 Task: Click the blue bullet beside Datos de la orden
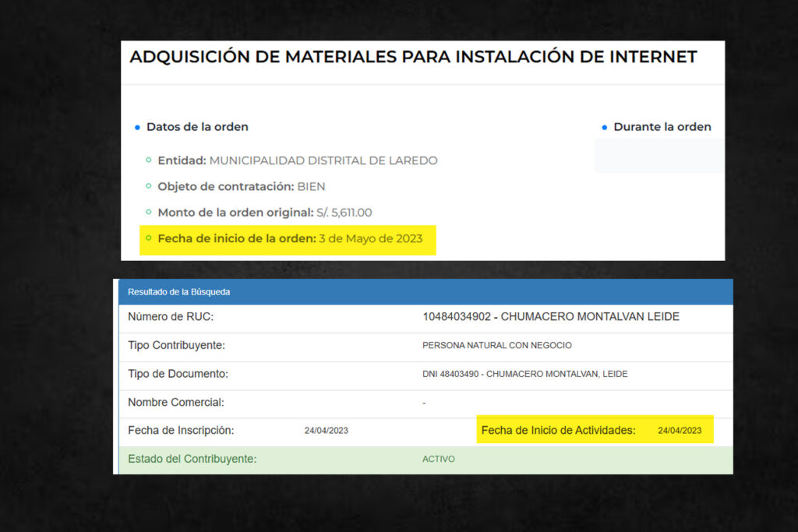pyautogui.click(x=137, y=127)
